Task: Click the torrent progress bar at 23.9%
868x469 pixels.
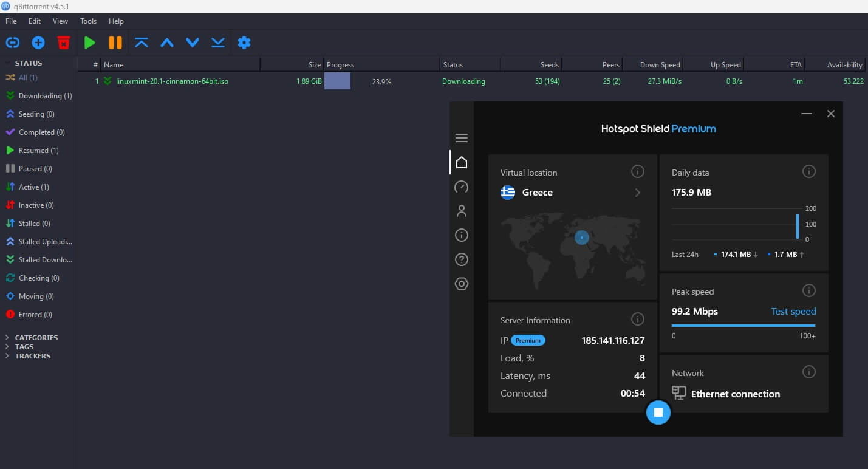Action: [x=382, y=81]
